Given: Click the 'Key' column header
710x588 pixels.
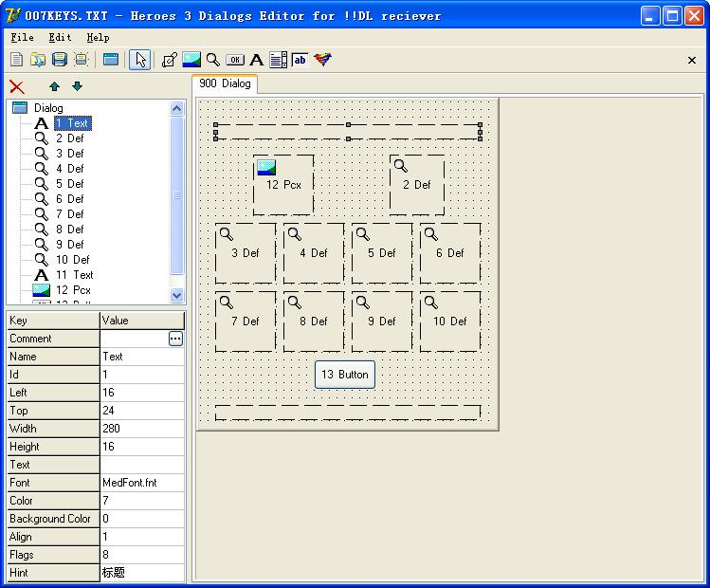Looking at the screenshot, I should tap(53, 321).
